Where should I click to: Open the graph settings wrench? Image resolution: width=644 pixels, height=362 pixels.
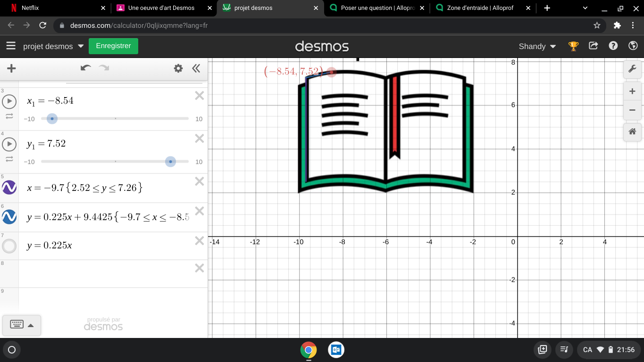[x=632, y=69]
